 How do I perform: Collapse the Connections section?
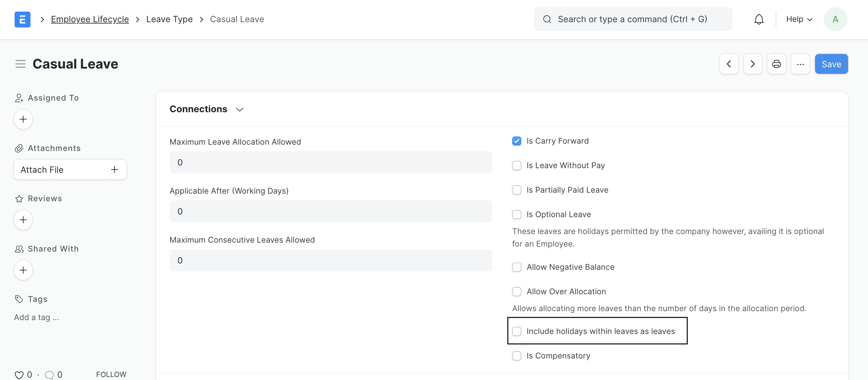(240, 109)
